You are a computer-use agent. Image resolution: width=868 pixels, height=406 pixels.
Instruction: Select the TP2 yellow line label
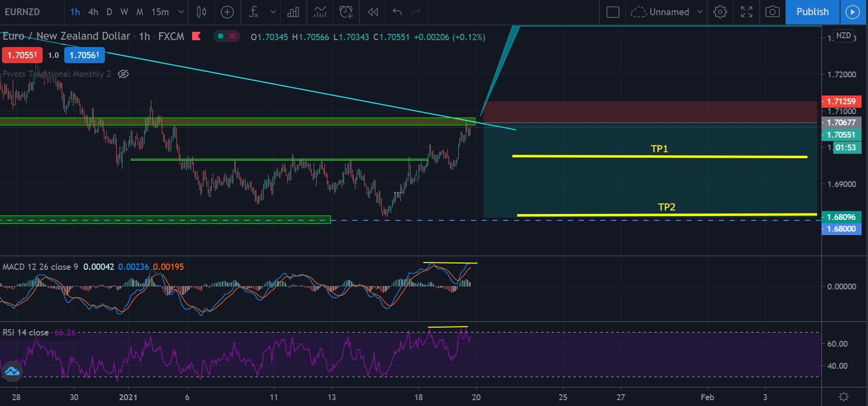(x=667, y=207)
